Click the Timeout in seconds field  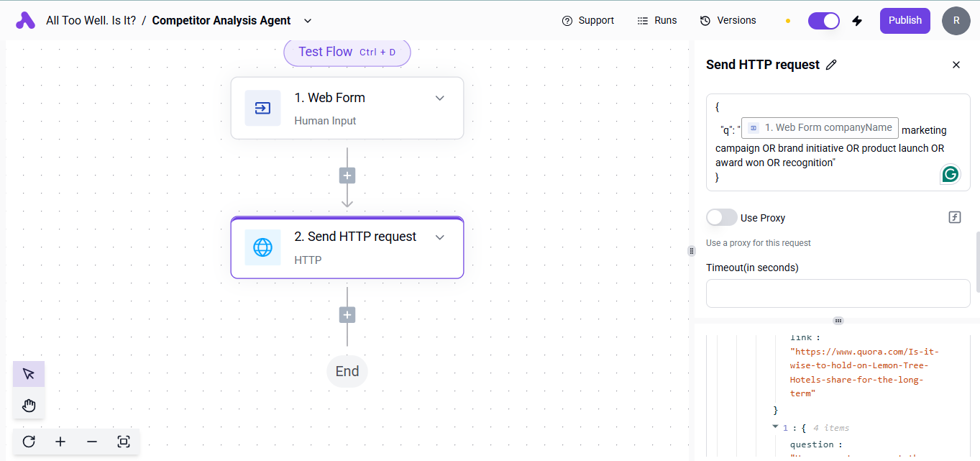pyautogui.click(x=838, y=293)
